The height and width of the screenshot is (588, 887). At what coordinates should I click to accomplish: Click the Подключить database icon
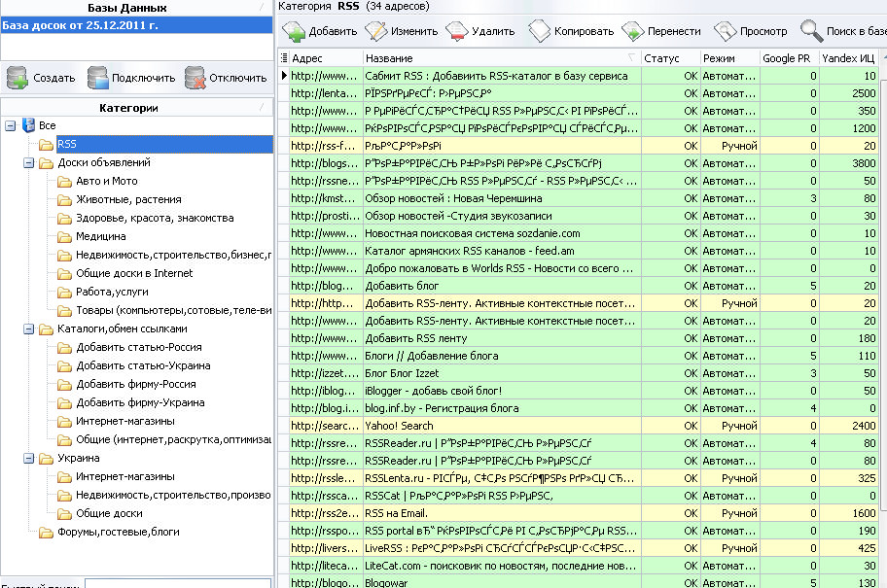97,78
